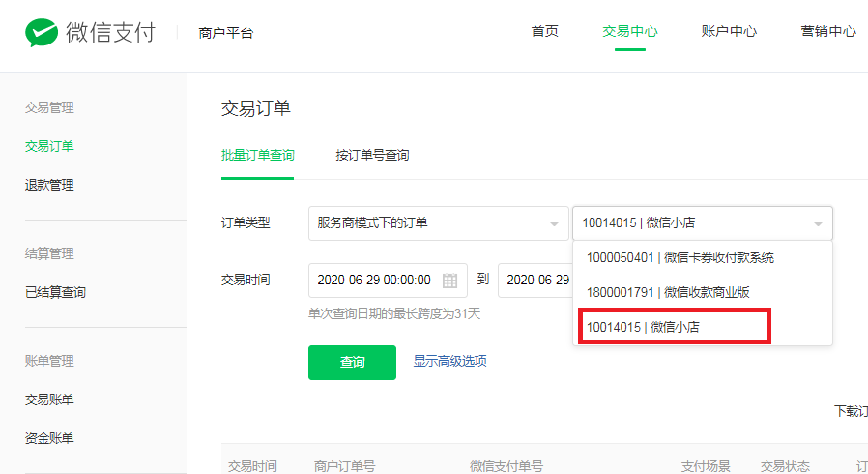The width and height of the screenshot is (868, 474).
Task: Open 已结算查询 in the left sidebar
Action: [x=55, y=292]
